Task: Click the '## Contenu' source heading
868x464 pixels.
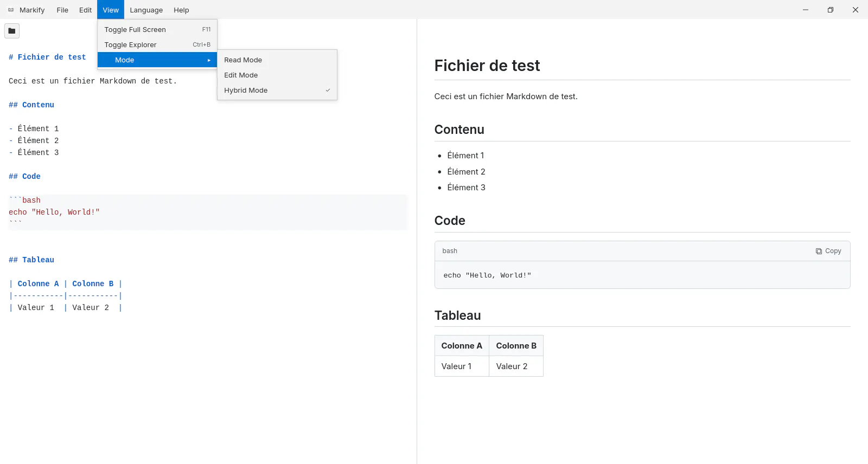Action: click(31, 105)
